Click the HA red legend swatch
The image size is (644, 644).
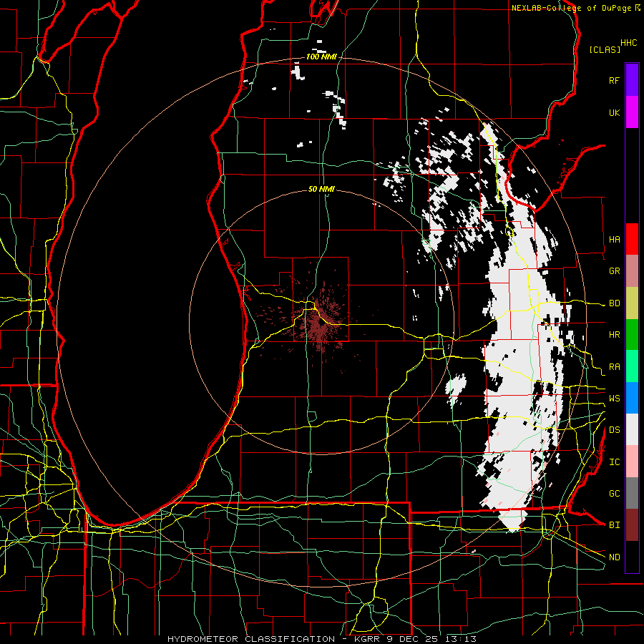point(632,239)
